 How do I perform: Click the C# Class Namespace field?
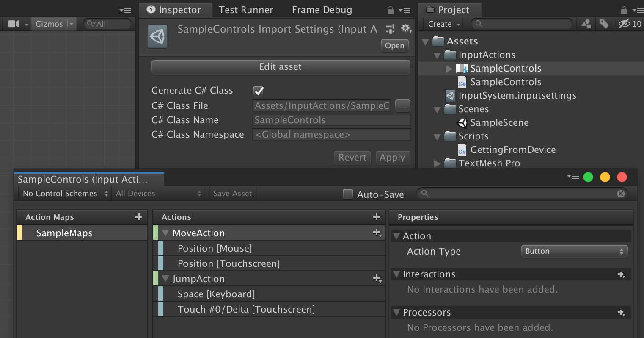click(332, 135)
